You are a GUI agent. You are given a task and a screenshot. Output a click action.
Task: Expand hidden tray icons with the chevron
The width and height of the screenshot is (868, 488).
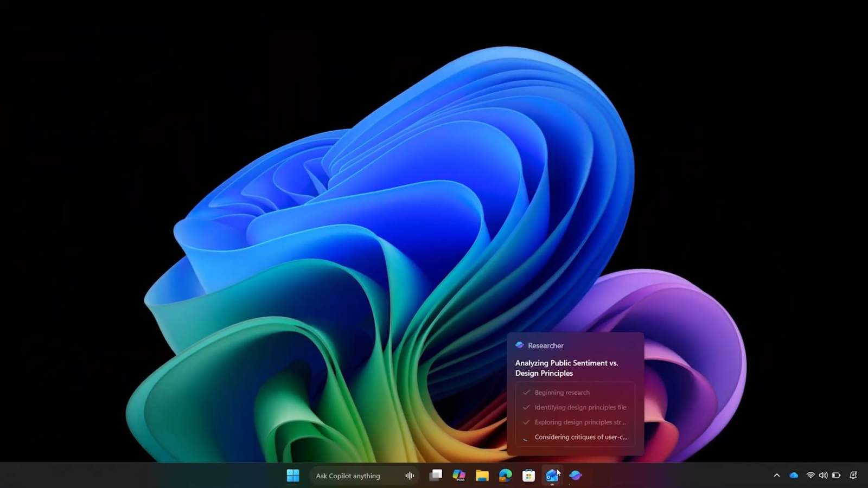coord(777,475)
